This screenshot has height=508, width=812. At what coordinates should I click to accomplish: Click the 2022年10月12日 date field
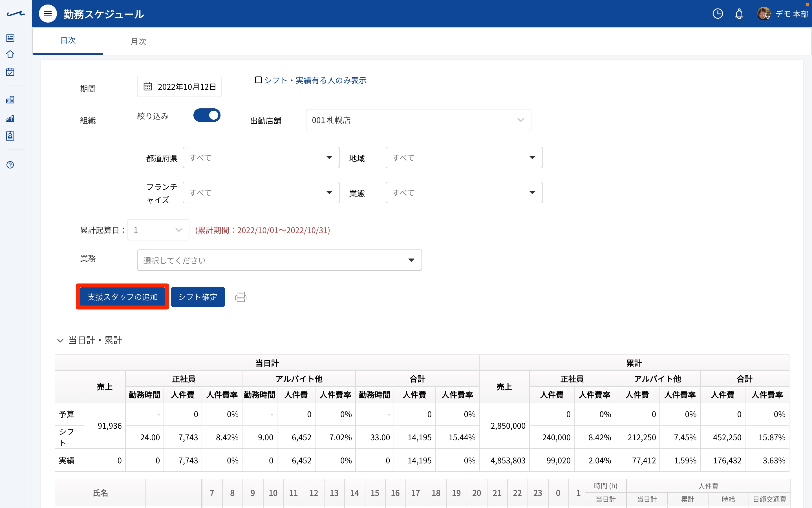click(179, 86)
